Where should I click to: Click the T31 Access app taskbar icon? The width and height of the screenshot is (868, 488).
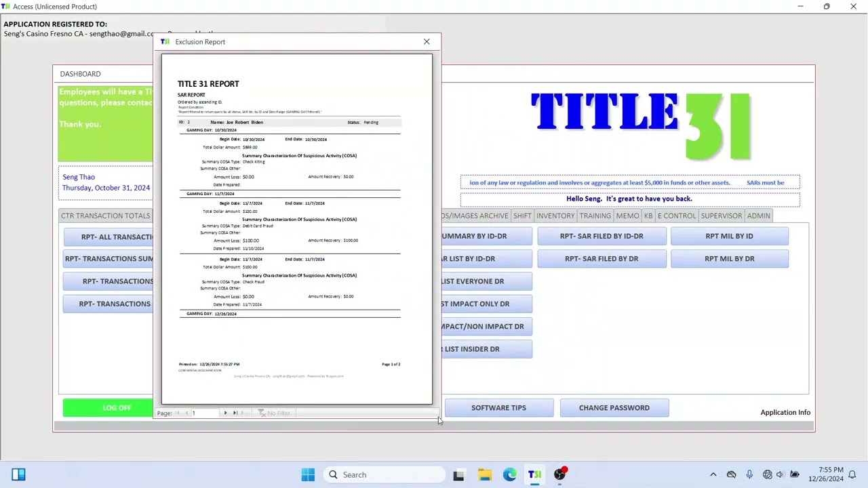534,474
